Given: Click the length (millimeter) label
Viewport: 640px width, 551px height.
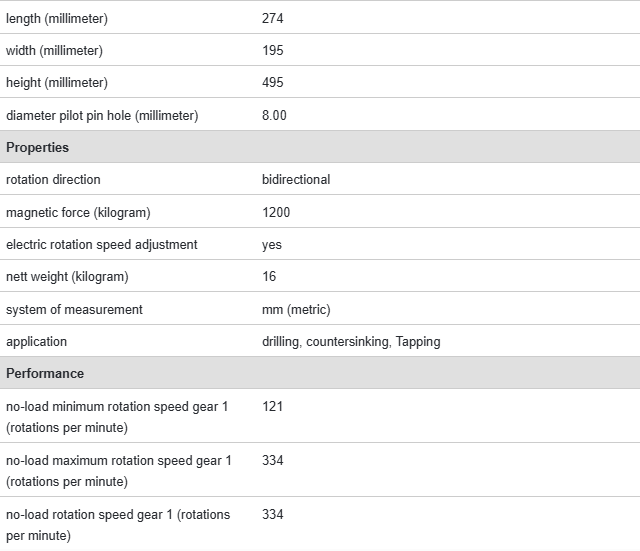Looking at the screenshot, I should pos(57,18).
